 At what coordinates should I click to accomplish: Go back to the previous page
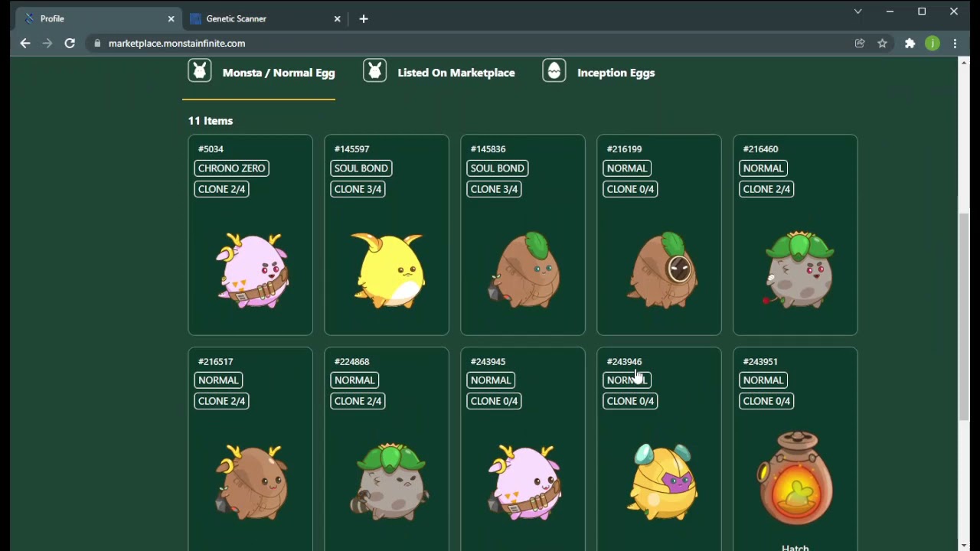click(x=25, y=44)
